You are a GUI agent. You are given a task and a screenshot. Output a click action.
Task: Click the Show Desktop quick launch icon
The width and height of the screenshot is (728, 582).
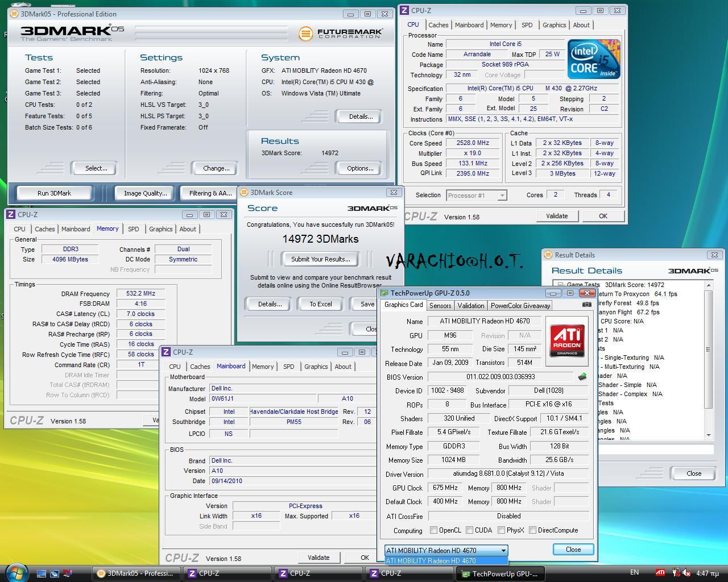tap(42, 573)
